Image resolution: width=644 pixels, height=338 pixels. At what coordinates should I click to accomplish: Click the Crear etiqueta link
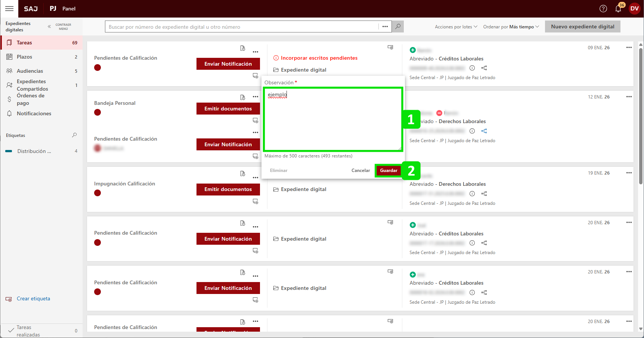(x=33, y=298)
